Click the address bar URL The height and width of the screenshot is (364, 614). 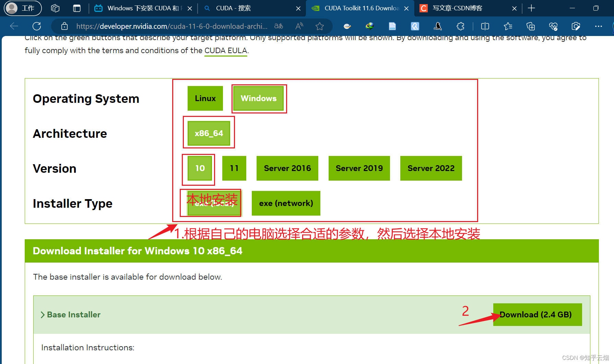(x=172, y=26)
